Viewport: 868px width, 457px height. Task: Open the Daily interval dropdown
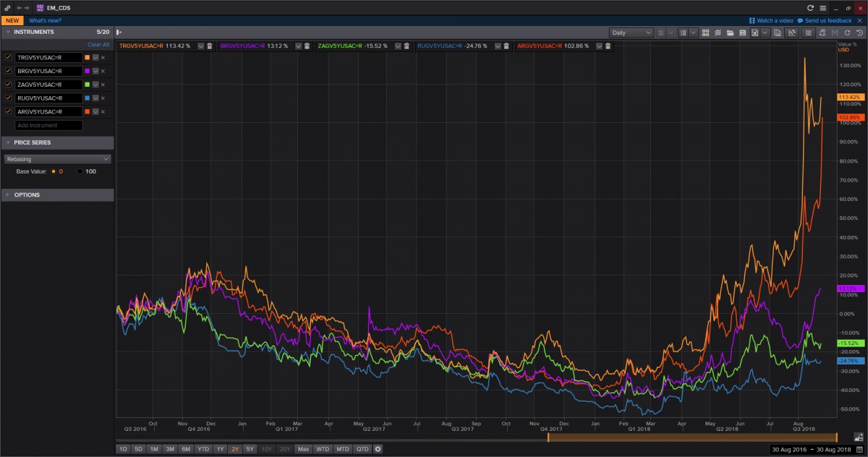click(631, 33)
